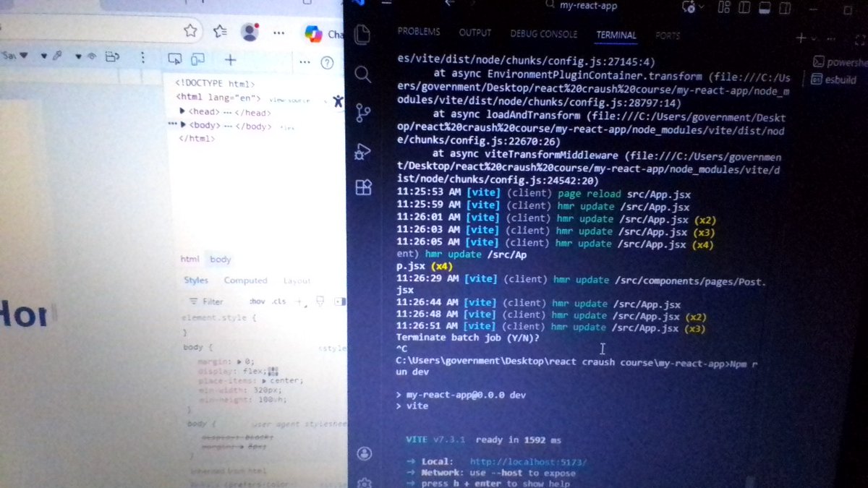The width and height of the screenshot is (868, 488).
Task: Switch to the PORTS tab
Action: (668, 35)
